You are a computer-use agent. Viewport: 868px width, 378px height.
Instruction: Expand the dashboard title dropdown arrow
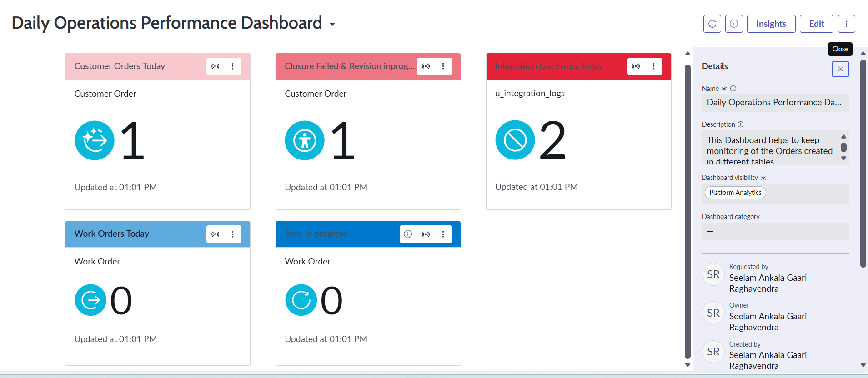point(332,25)
